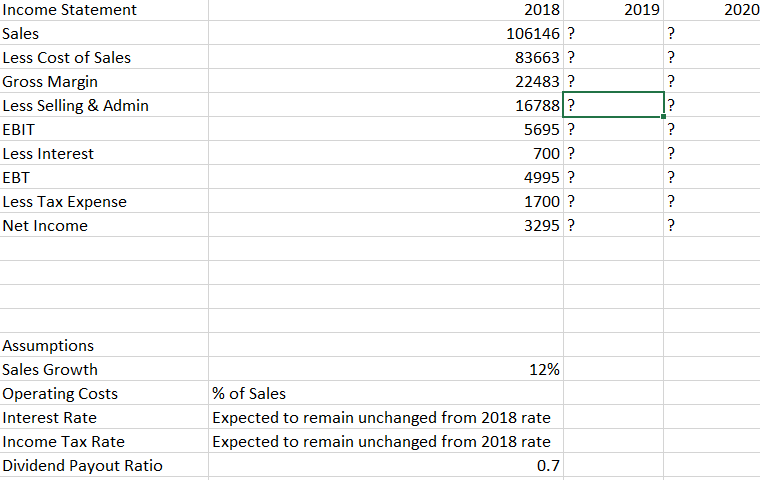Image resolution: width=760 pixels, height=480 pixels.
Task: Click the Income Statement header cell
Action: (104, 10)
